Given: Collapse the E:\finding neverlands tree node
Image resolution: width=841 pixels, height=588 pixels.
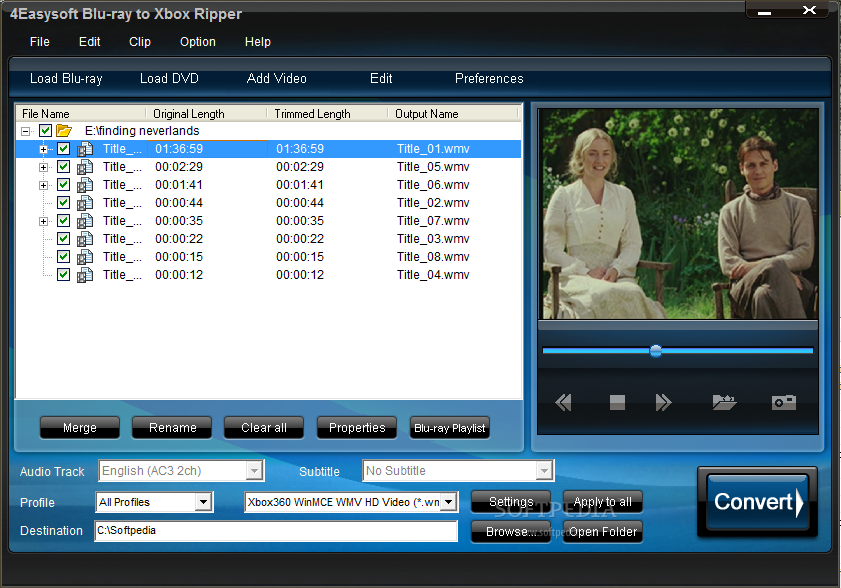Looking at the screenshot, I should [25, 131].
